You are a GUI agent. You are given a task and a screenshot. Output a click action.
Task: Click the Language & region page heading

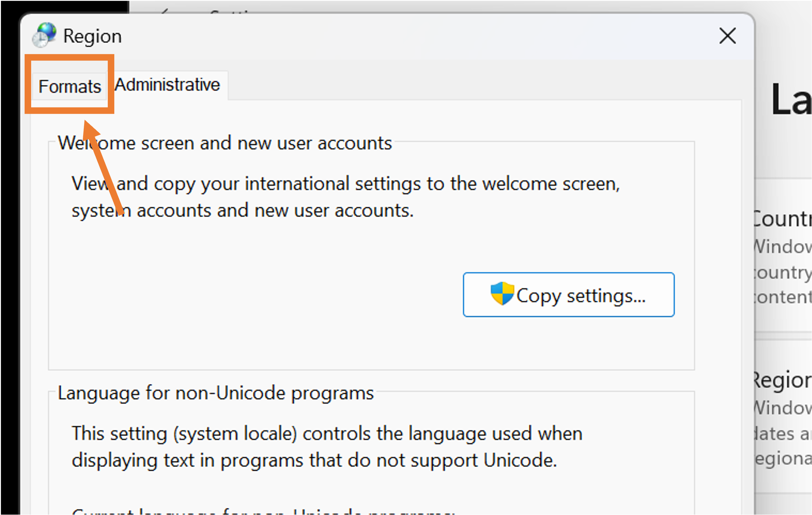point(791,99)
